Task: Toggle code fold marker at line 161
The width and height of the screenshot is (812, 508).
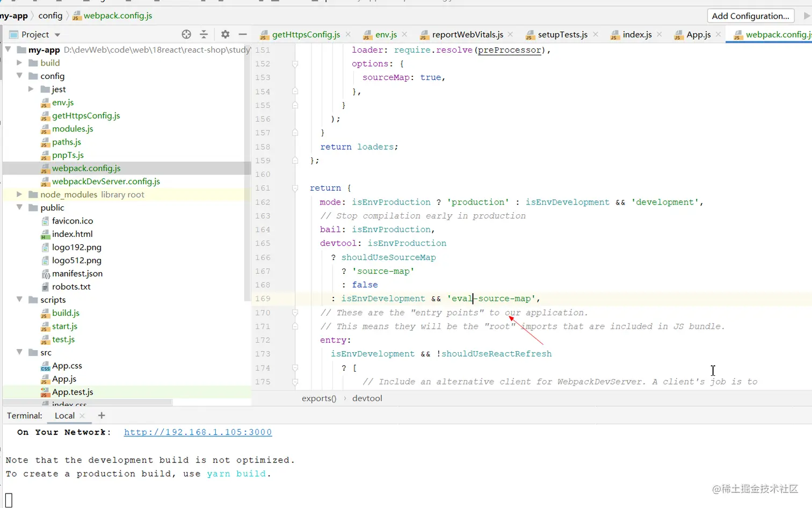Action: coord(295,188)
